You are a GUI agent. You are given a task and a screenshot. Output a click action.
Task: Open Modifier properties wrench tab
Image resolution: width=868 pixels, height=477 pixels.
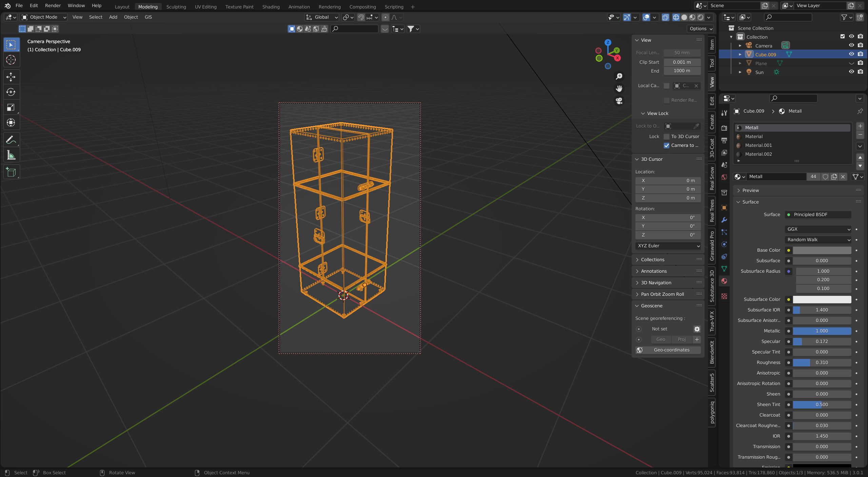tap(724, 220)
